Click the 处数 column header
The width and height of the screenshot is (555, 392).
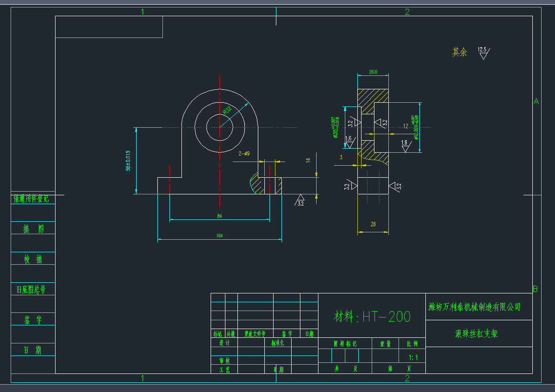(231, 334)
